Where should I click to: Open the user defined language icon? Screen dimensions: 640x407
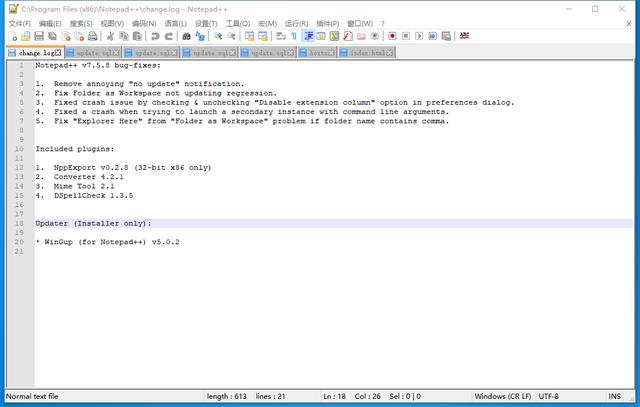coord(321,36)
